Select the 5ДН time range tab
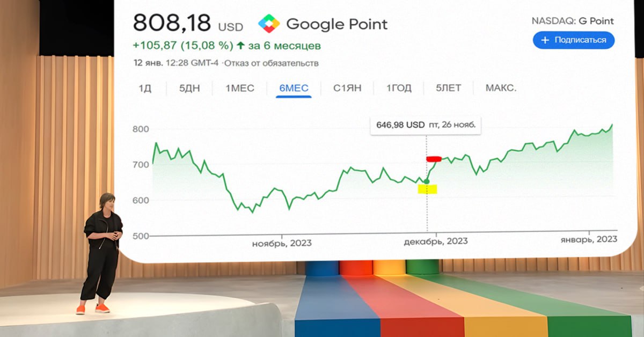Screen dimensions: 644x337 point(189,88)
